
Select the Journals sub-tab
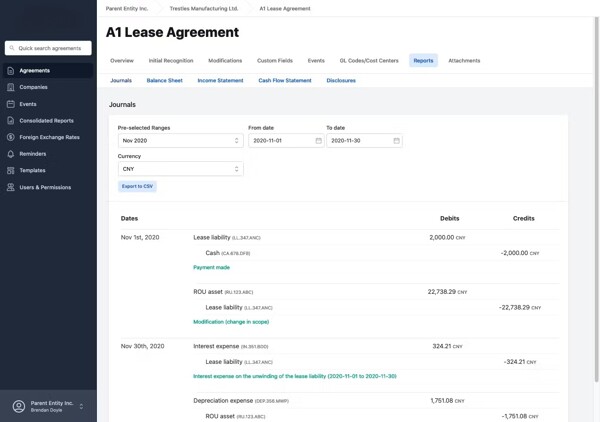point(121,80)
